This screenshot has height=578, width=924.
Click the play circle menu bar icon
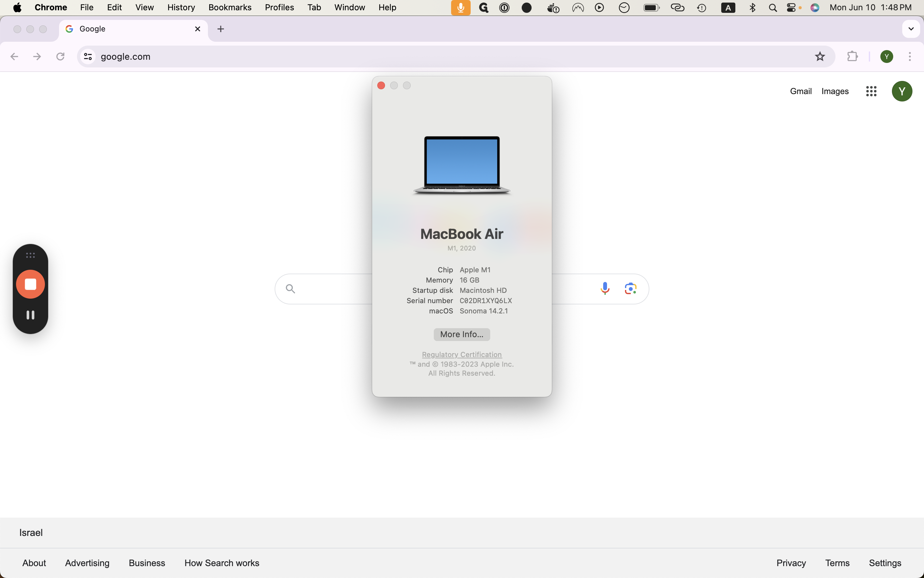[x=599, y=8]
